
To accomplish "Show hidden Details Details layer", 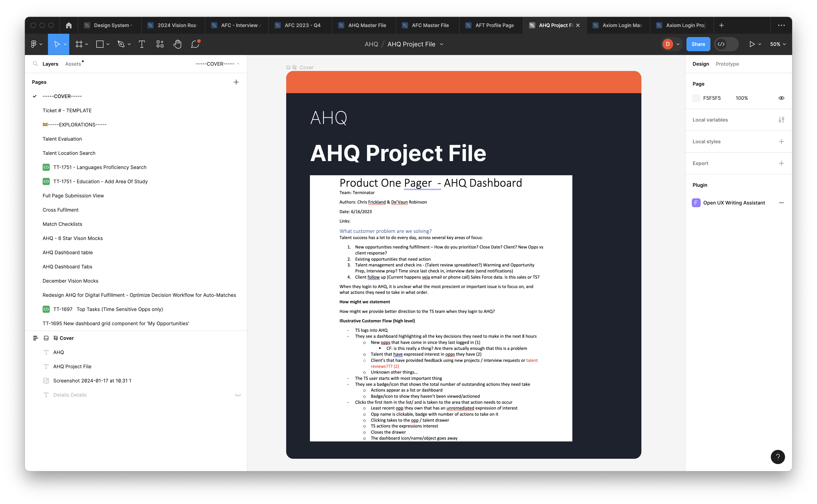I will pos(238,395).
